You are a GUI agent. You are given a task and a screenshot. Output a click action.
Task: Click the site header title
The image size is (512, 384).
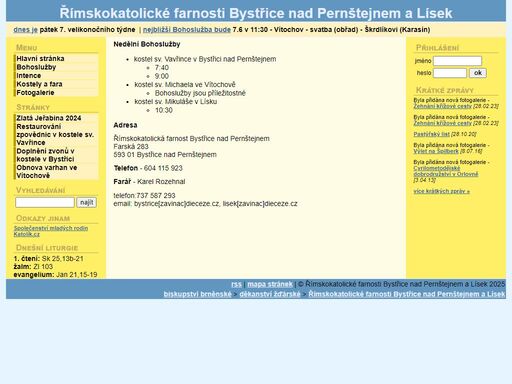click(256, 13)
